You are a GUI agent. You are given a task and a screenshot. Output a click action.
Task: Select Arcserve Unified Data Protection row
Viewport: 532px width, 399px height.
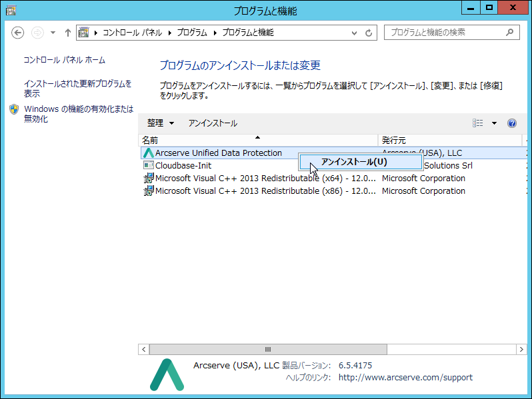[x=334, y=153]
